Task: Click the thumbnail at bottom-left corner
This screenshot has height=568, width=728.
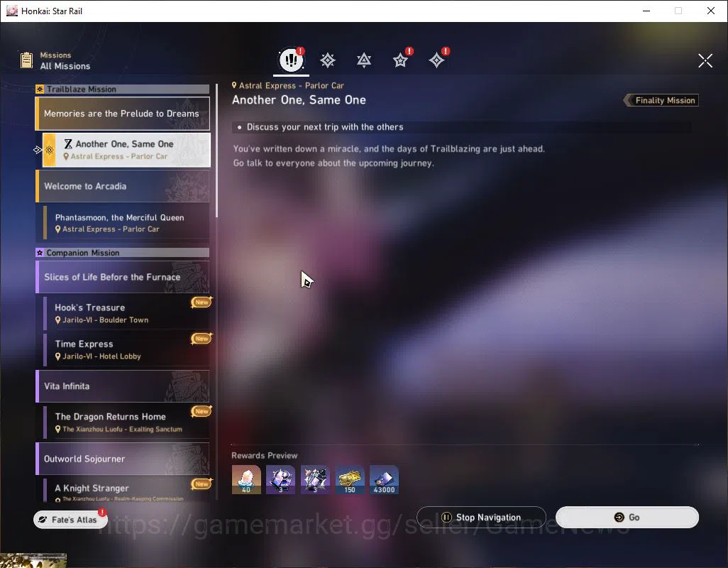Action: pyautogui.click(x=33, y=561)
